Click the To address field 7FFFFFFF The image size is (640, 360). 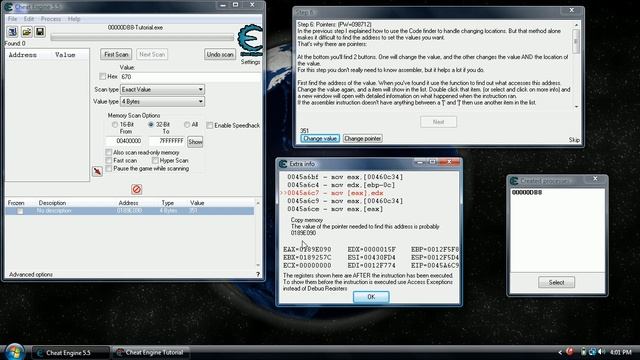[x=167, y=141]
